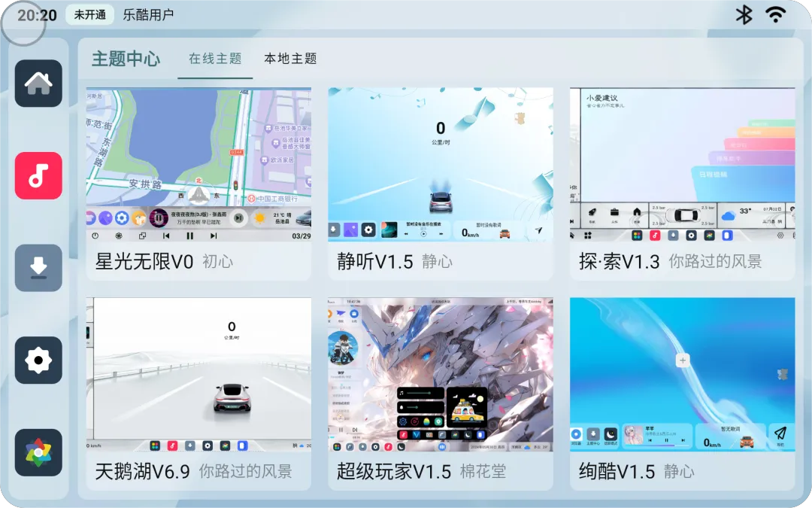
Task: Tap the Bluetooth status icon
Action: [x=744, y=14]
